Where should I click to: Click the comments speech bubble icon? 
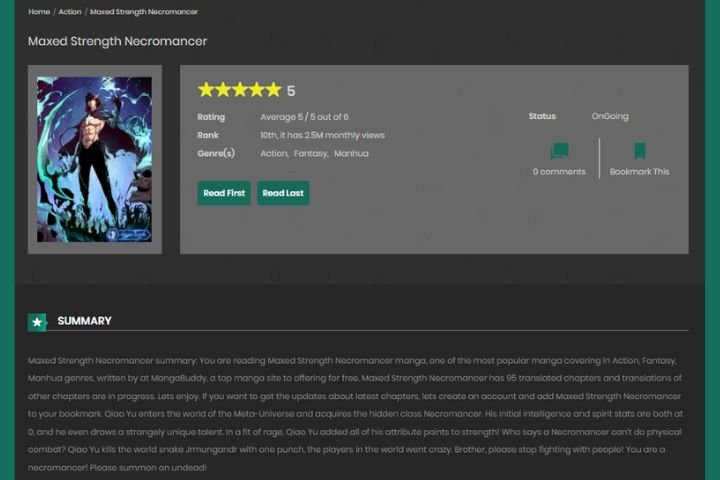[x=559, y=151]
